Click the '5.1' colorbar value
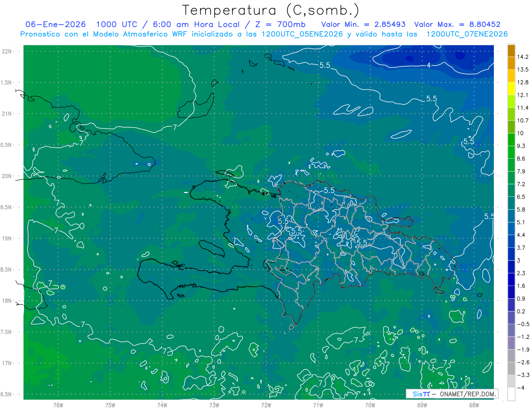532x411 pixels. (x=521, y=222)
